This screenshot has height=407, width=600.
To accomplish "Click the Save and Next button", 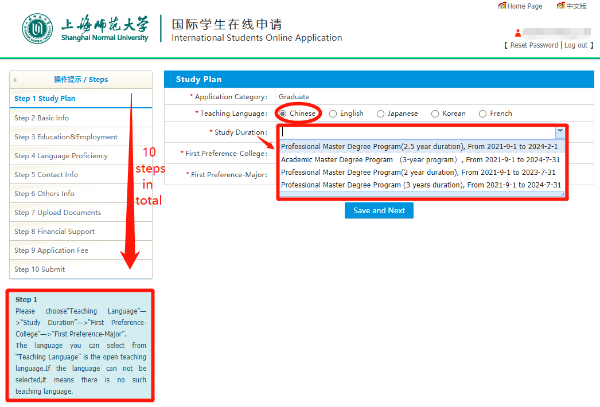I will tap(378, 211).
